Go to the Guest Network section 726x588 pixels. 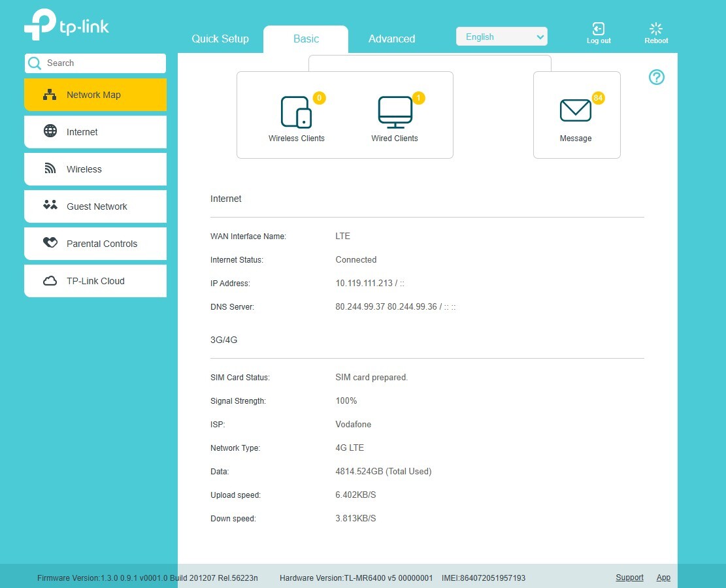tap(95, 206)
